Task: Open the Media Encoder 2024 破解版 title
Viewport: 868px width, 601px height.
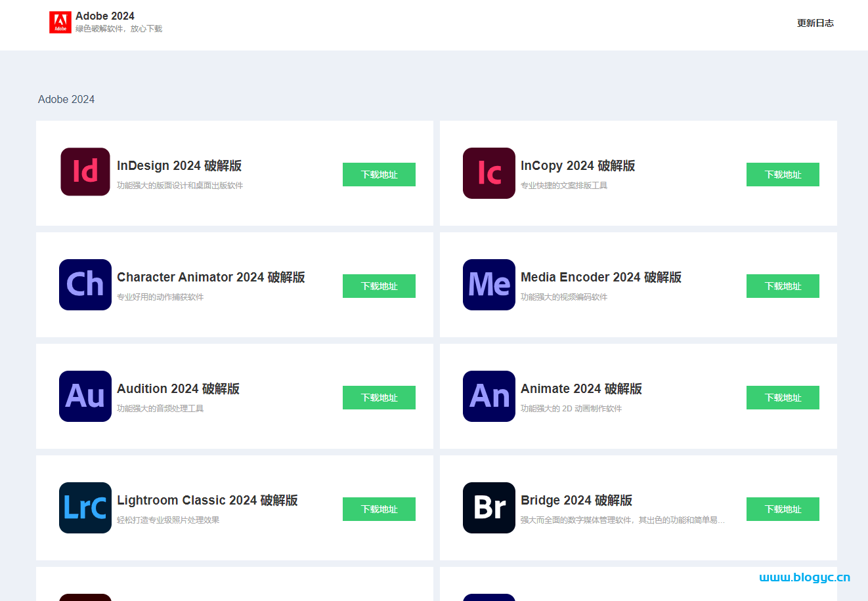Action: click(601, 278)
